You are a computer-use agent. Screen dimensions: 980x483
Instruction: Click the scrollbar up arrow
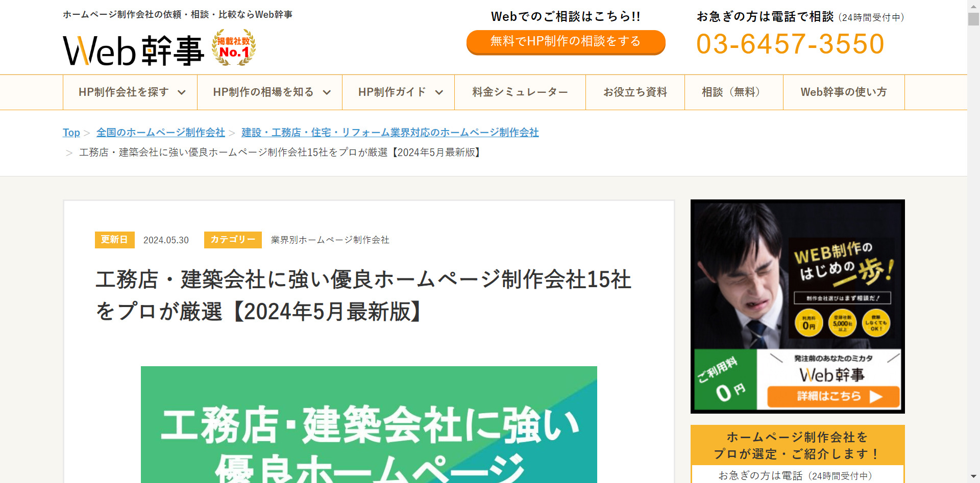[x=973, y=5]
